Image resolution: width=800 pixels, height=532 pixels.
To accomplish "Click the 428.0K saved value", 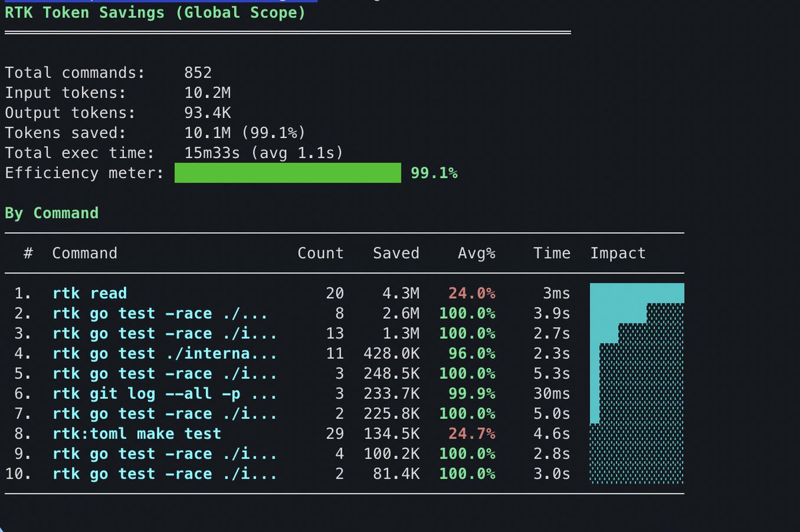I will click(x=391, y=353).
